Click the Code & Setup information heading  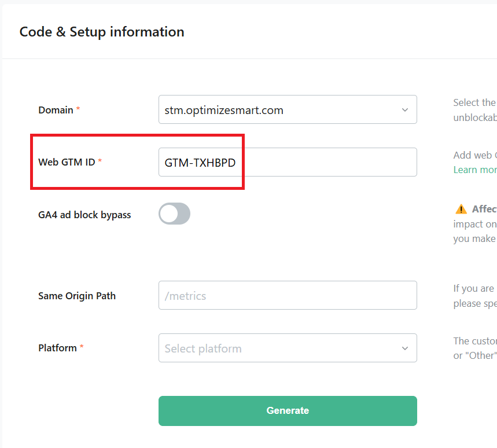pos(102,32)
